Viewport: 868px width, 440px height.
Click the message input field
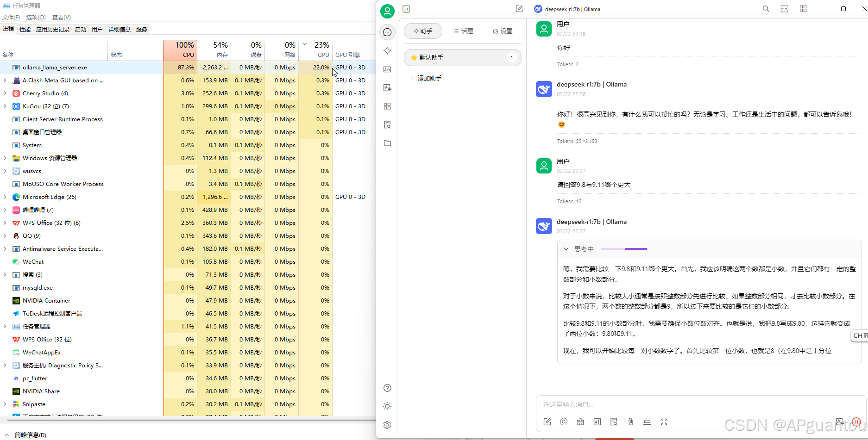click(701, 404)
